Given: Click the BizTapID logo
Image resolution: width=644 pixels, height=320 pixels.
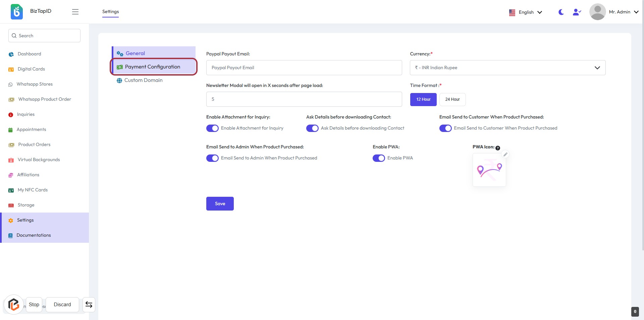Looking at the screenshot, I should (x=17, y=12).
